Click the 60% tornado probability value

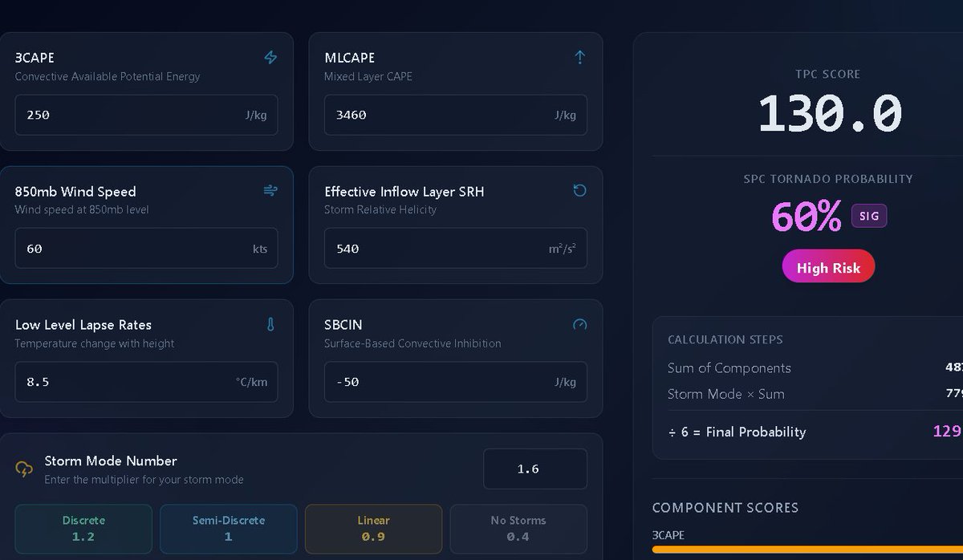point(807,216)
